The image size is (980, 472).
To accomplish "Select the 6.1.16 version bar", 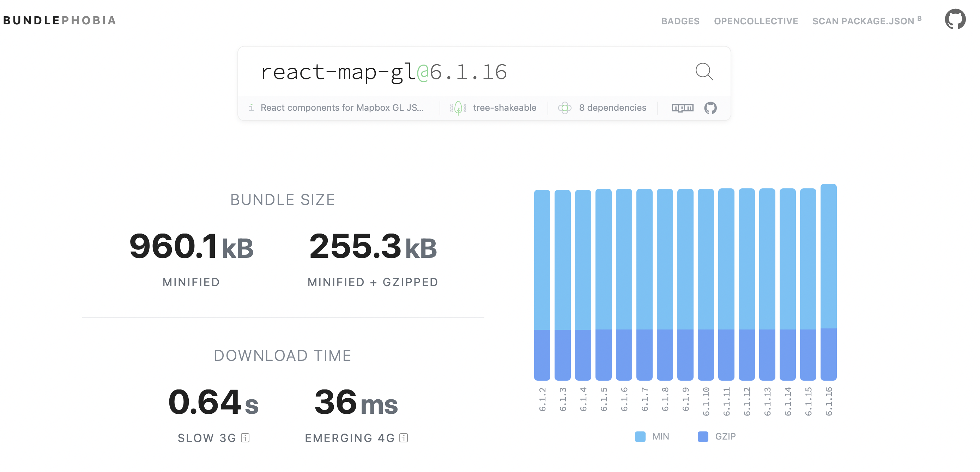I will (x=829, y=282).
